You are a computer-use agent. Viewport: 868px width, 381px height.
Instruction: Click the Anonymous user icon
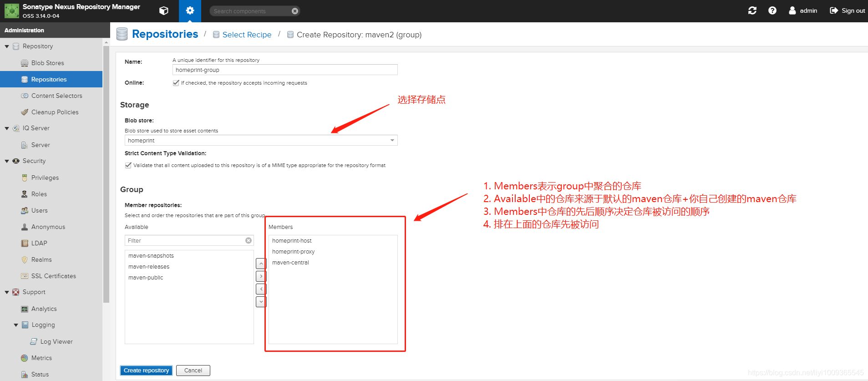point(25,227)
